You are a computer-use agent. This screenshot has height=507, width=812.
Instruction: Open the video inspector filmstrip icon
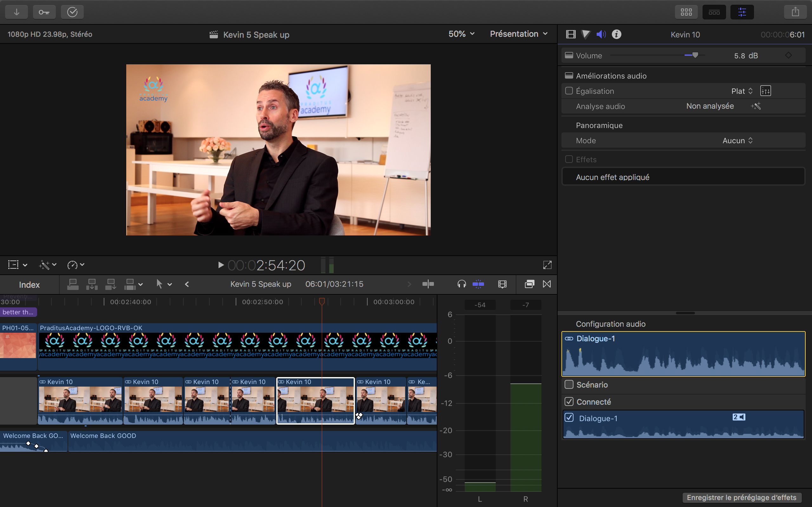click(570, 34)
